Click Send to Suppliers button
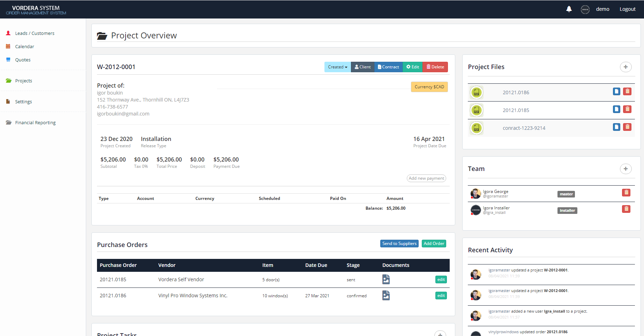644x336 pixels. pyautogui.click(x=399, y=244)
